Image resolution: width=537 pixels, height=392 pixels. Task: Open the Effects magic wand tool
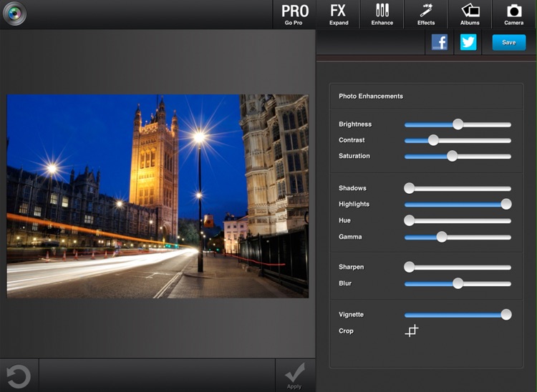coord(426,14)
